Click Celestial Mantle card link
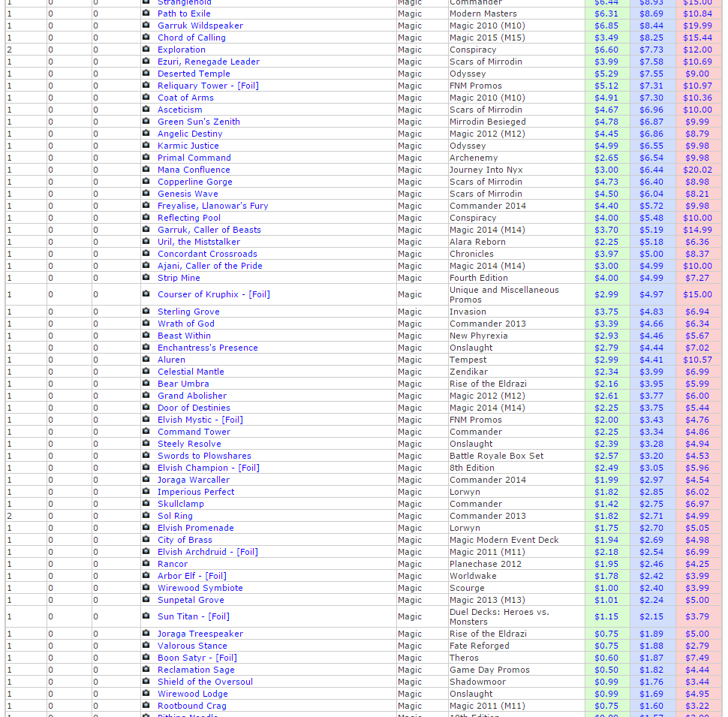728x717 pixels. pyautogui.click(x=191, y=372)
